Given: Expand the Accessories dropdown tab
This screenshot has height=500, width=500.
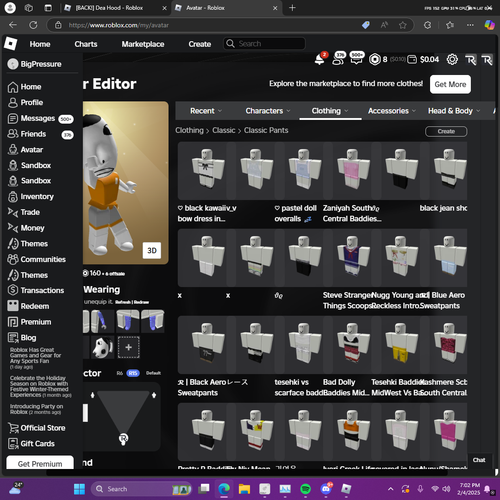Looking at the screenshot, I should tap(392, 111).
